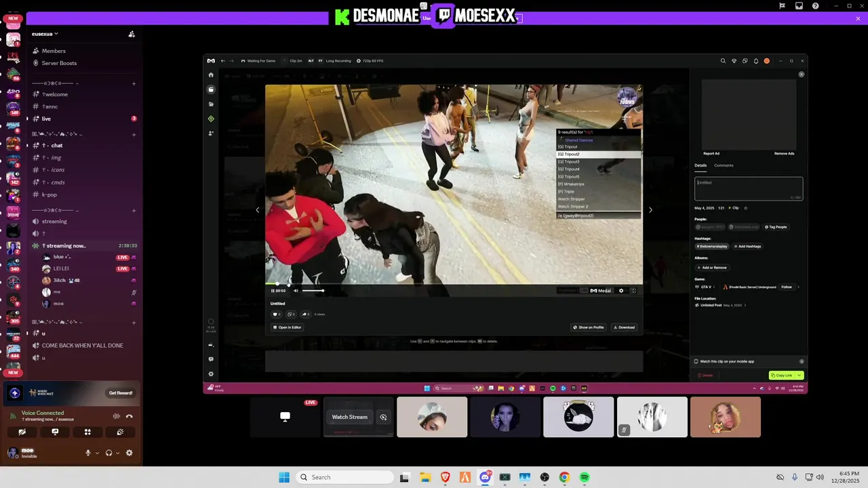Delete the clip

(705, 375)
